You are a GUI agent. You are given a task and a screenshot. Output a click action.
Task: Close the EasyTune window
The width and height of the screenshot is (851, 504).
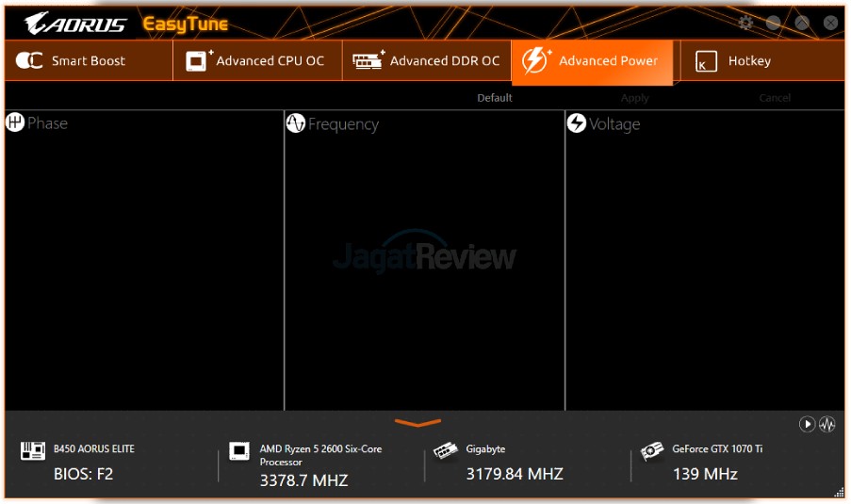[x=830, y=23]
